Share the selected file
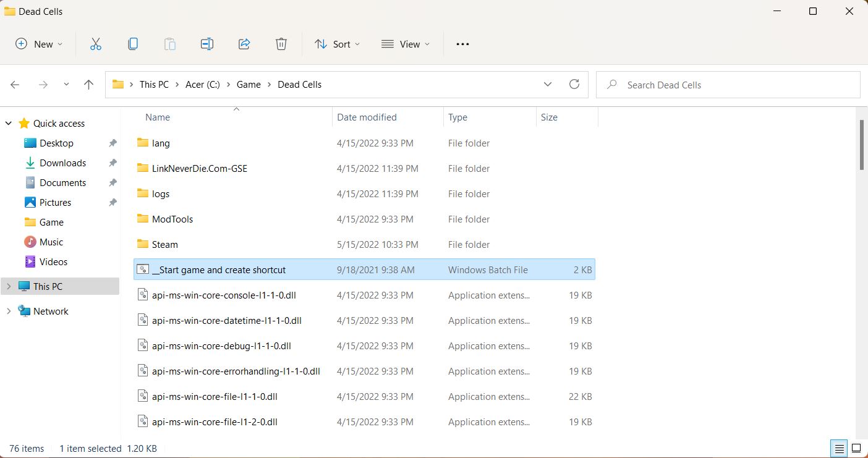This screenshot has width=868, height=458. point(244,44)
